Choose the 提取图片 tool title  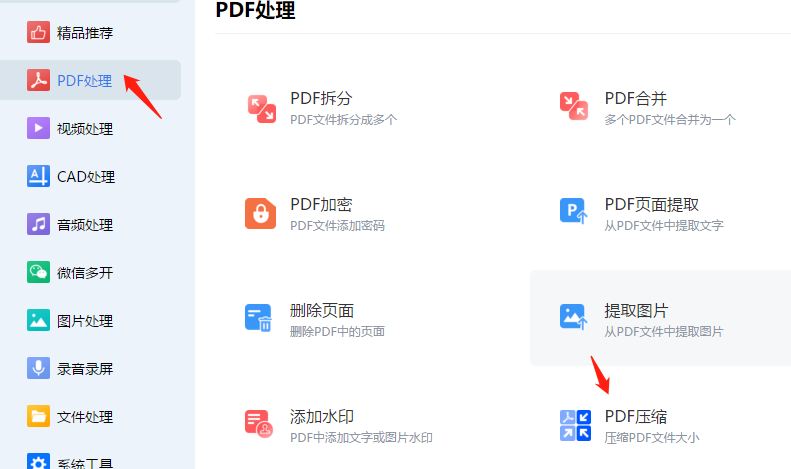(x=636, y=311)
